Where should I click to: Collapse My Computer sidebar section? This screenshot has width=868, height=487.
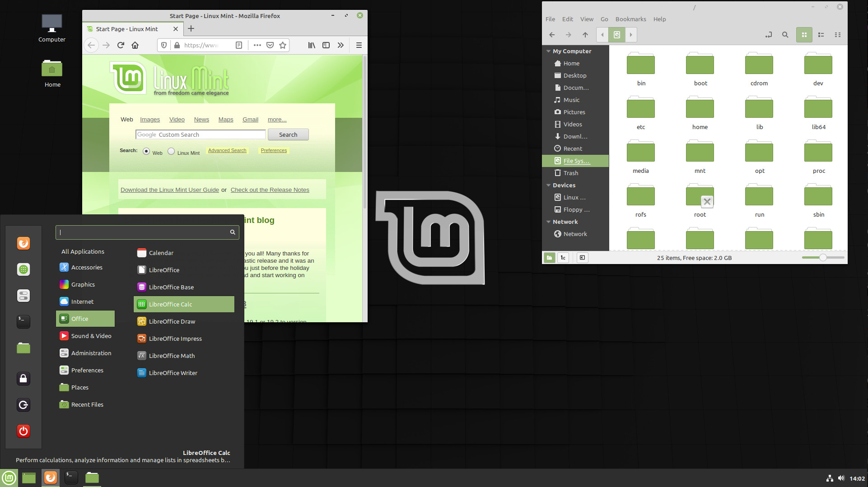point(548,51)
